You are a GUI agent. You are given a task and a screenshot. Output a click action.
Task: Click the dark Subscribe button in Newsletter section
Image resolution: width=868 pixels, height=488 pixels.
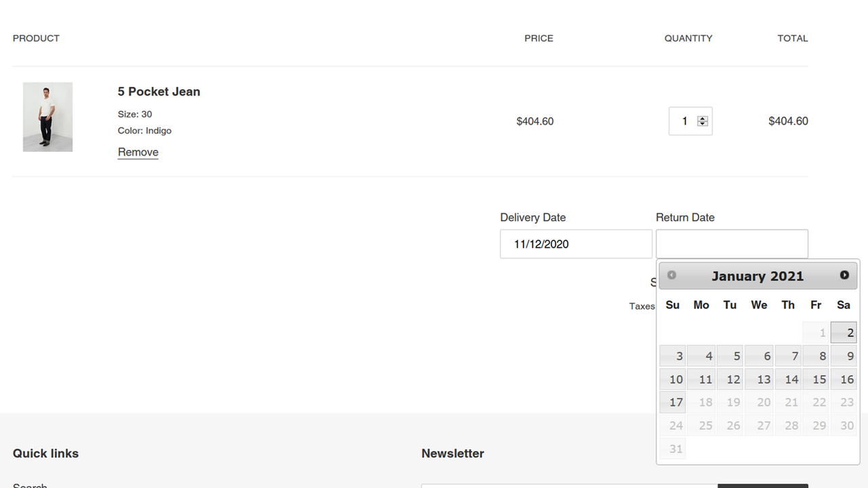[763, 485]
